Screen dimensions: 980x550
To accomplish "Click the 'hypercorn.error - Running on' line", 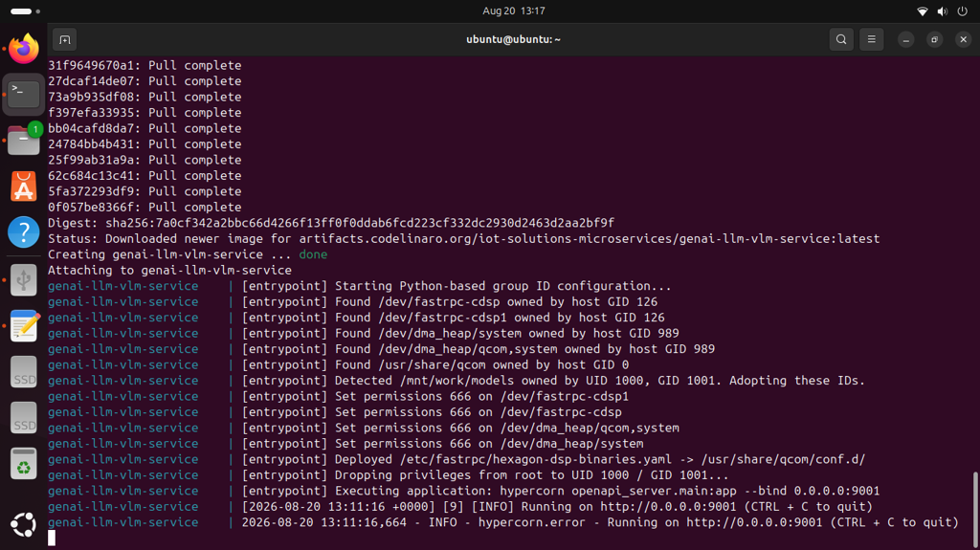I will point(503,522).
